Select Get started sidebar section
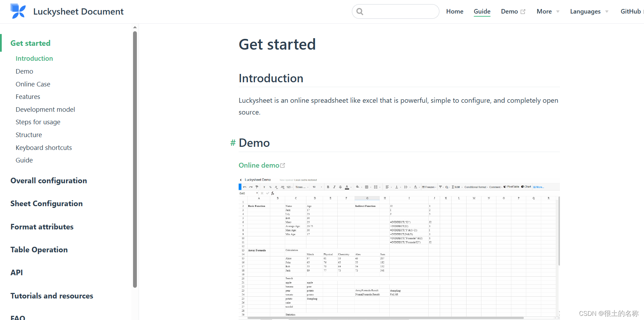Screen dimensions: 644x320 click(x=31, y=43)
